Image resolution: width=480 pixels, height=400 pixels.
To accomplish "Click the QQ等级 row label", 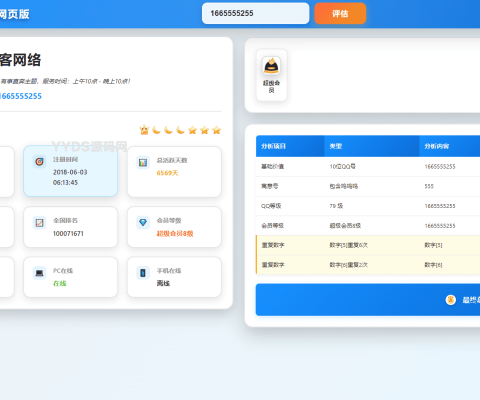I will [x=271, y=206].
